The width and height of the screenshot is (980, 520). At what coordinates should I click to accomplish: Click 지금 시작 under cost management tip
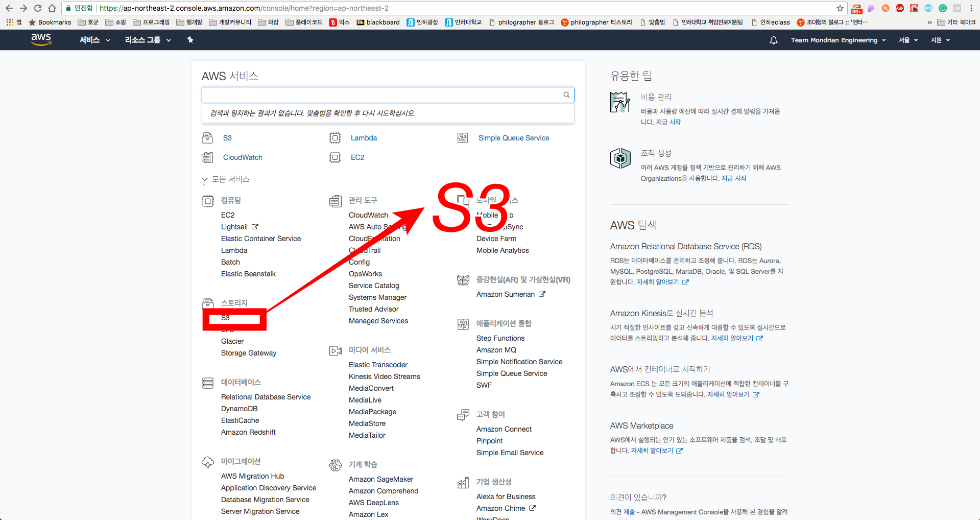coord(668,122)
